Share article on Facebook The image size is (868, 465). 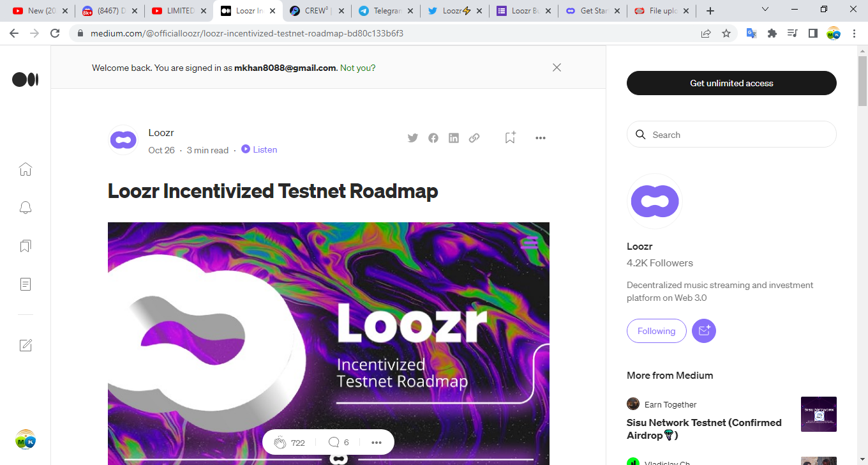[433, 138]
